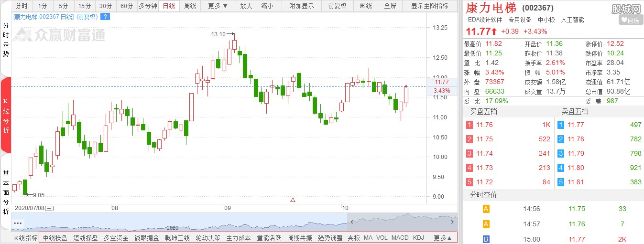644x244 pixels.
Task: Click the 人工智能 concept tag
Action: [x=572, y=20]
